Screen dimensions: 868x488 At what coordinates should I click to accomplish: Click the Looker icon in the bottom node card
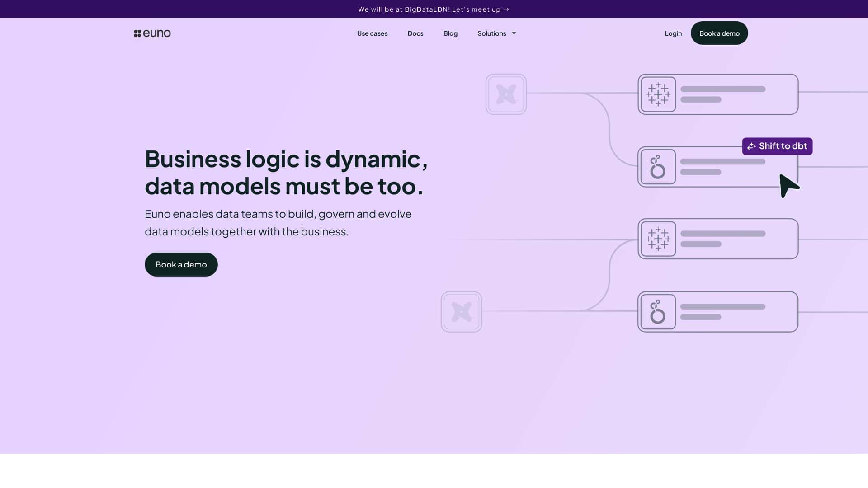(x=658, y=312)
